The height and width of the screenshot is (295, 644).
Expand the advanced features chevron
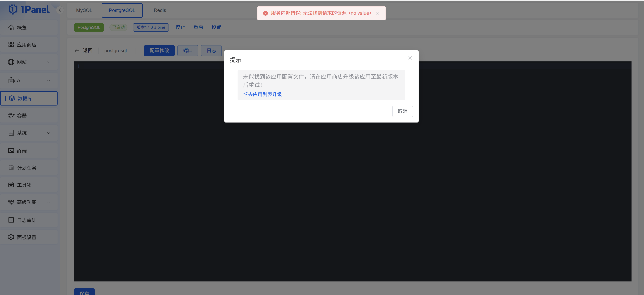pos(49,202)
